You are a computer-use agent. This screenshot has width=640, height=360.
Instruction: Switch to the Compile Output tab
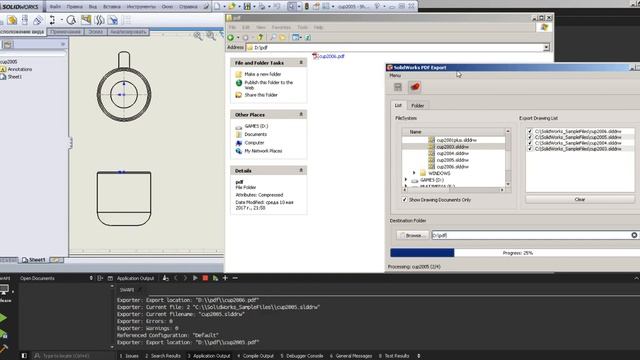(256, 356)
